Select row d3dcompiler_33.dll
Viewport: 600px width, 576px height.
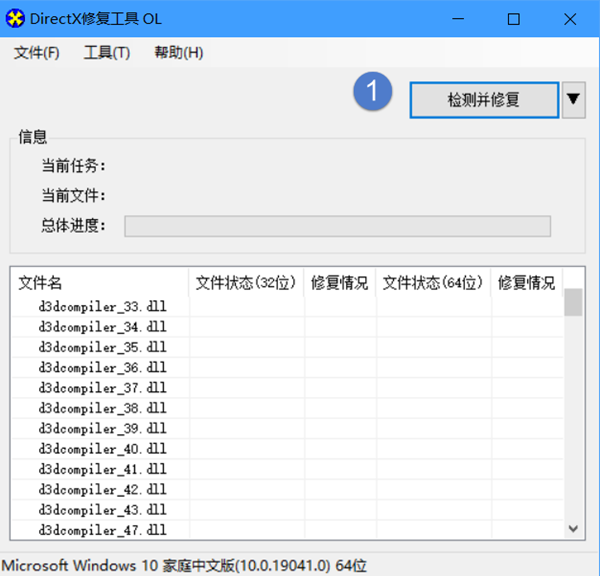287,307
